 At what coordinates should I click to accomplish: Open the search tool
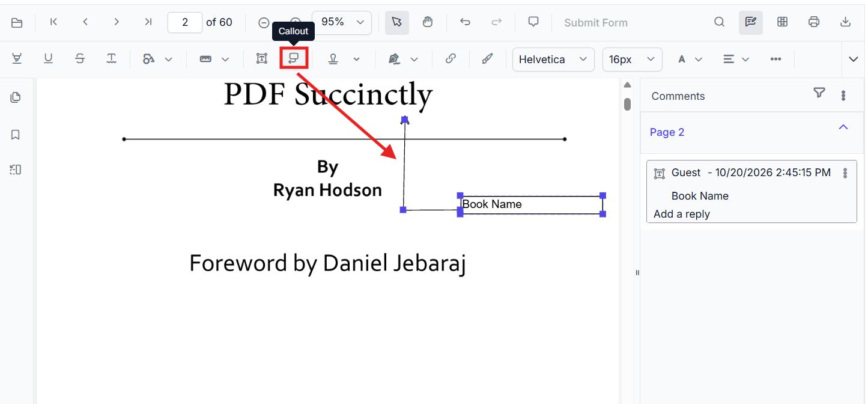pos(719,22)
